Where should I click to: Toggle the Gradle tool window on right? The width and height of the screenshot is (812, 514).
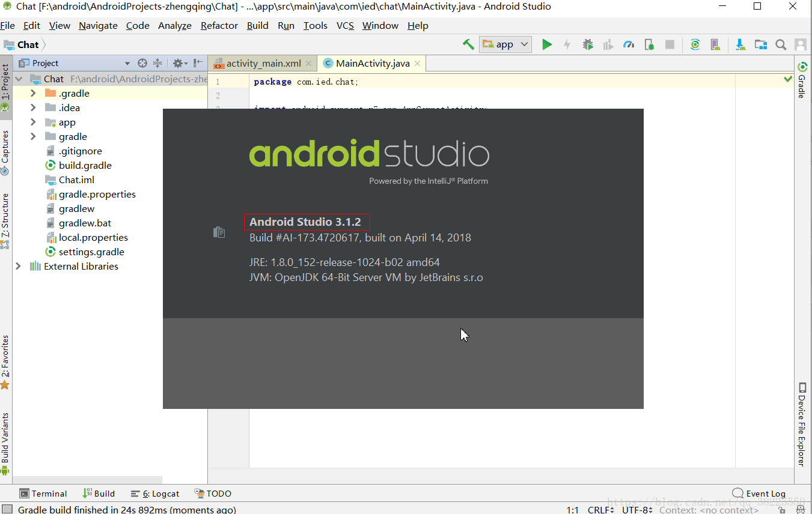pos(802,79)
